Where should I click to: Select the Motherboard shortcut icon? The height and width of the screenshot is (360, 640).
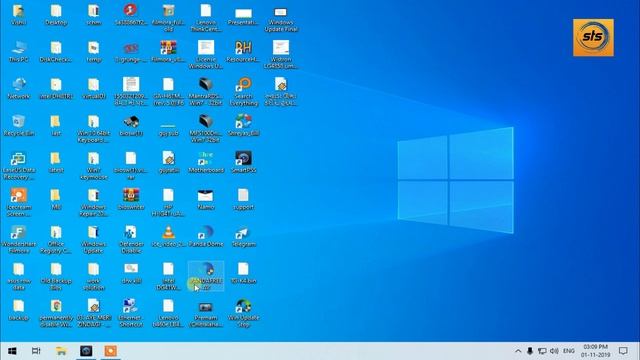[x=206, y=163]
